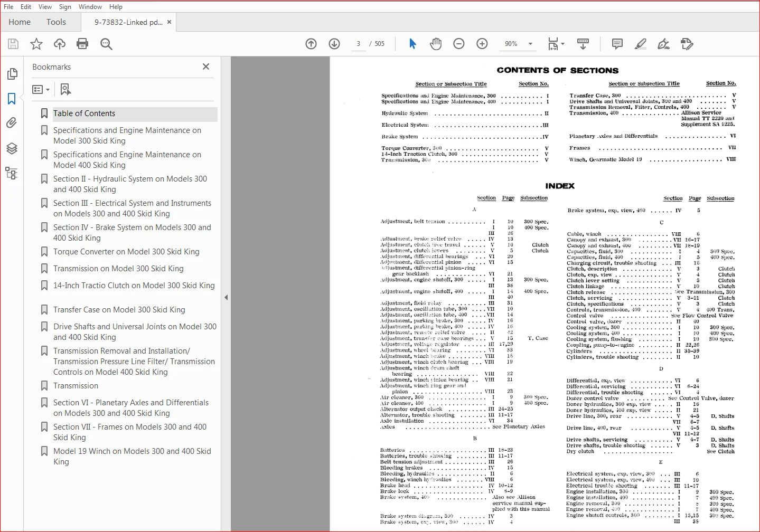Open Drive Shafts and Universal Joints bookmark
The width and height of the screenshot is (760, 532).
(x=135, y=332)
